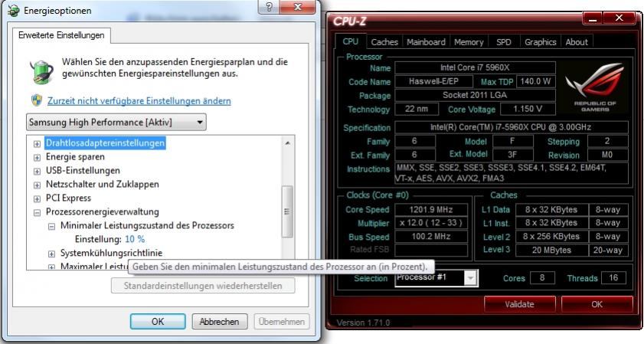Screen dimensions: 644x344
Task: Switch to CPU tab in CPU-Z
Action: tap(351, 41)
